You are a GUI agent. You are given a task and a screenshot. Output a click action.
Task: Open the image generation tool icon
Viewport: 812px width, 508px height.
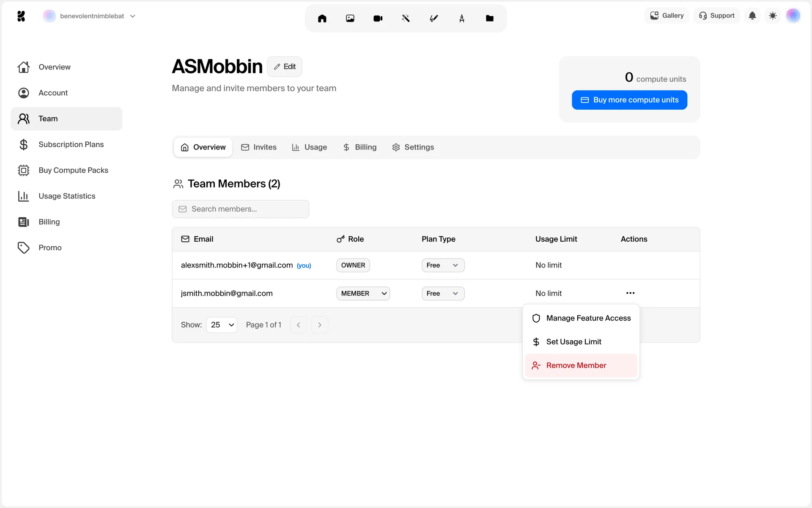coord(350,18)
